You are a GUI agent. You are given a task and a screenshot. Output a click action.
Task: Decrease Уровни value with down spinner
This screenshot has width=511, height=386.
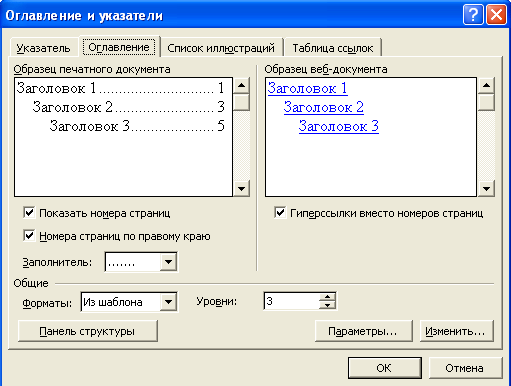pos(327,305)
